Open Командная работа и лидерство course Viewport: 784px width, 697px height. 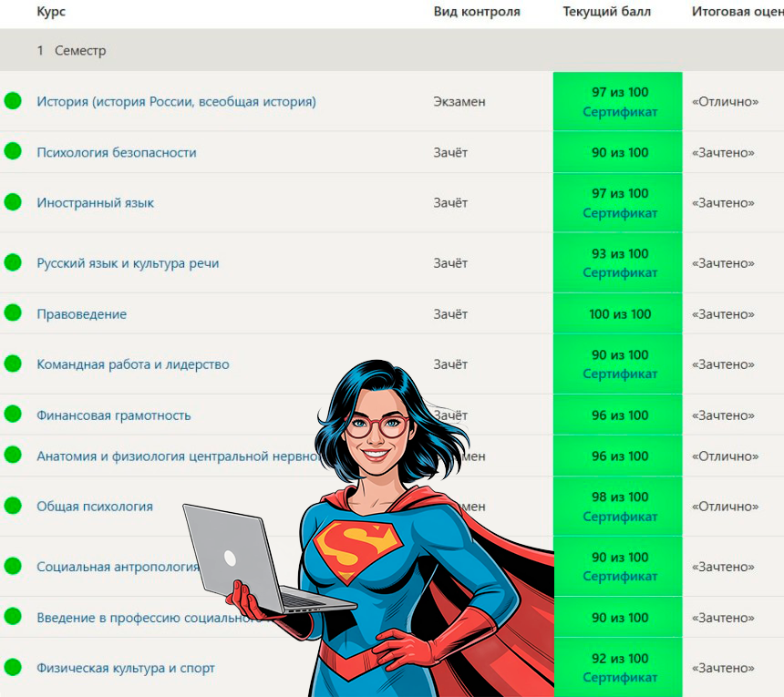point(133,364)
